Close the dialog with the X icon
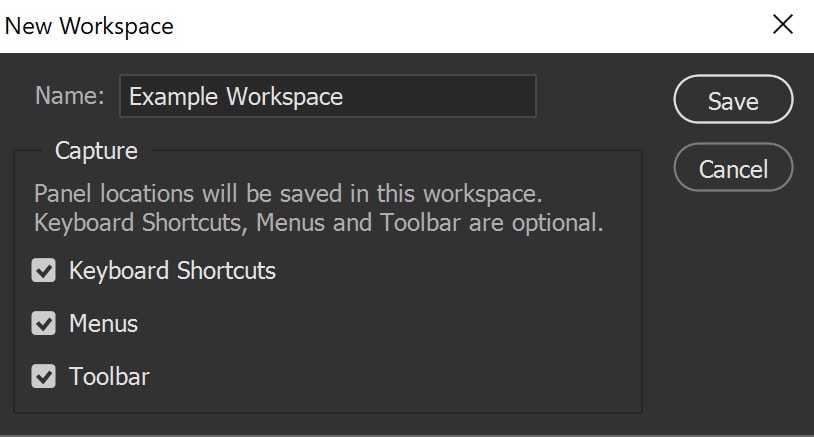This screenshot has width=814, height=437. pyautogui.click(x=783, y=25)
